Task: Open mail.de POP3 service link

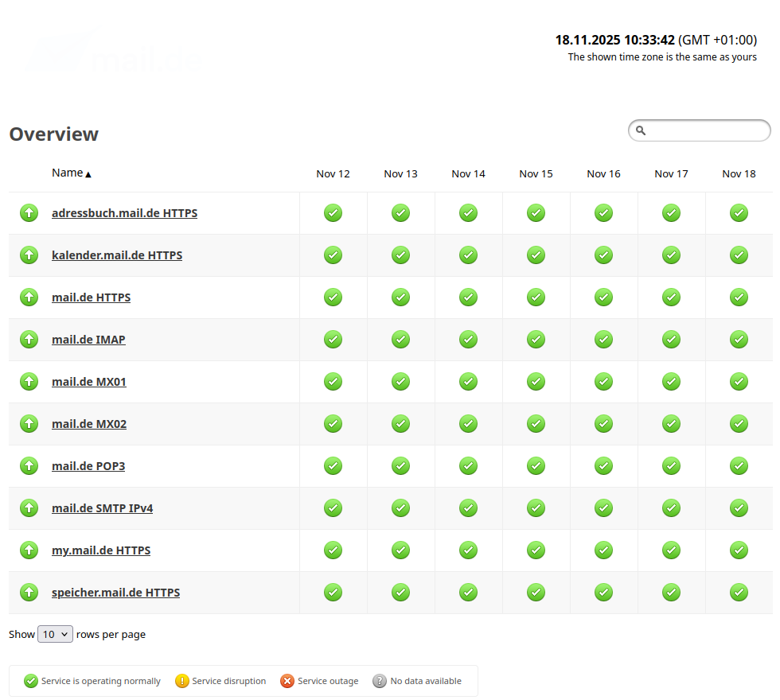Action: [88, 466]
